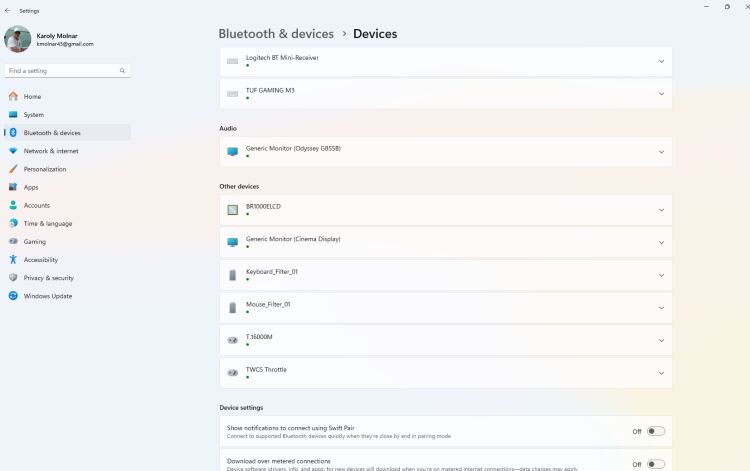This screenshot has width=750, height=471.
Task: Click the Accessibility figure icon
Action: tap(13, 260)
